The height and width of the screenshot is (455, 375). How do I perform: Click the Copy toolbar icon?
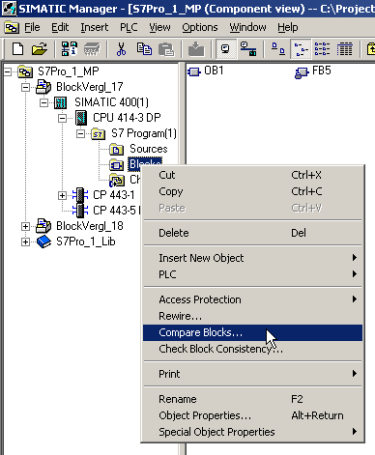click(144, 49)
